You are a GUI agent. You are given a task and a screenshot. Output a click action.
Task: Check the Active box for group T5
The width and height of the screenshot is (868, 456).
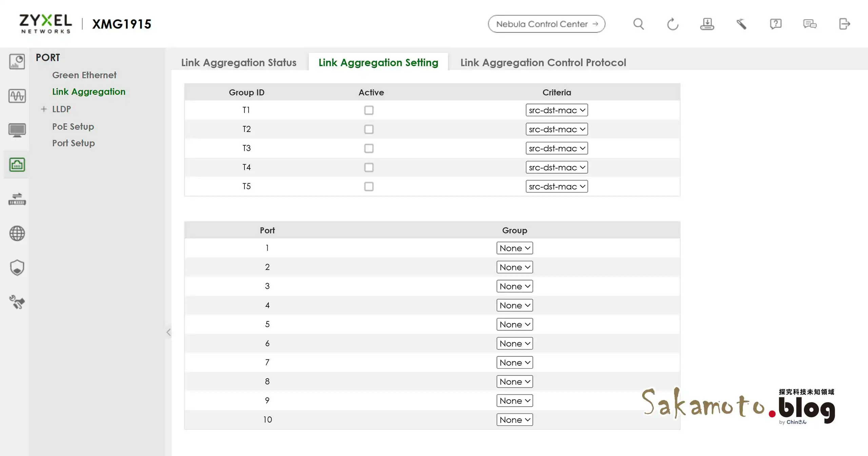(x=369, y=187)
